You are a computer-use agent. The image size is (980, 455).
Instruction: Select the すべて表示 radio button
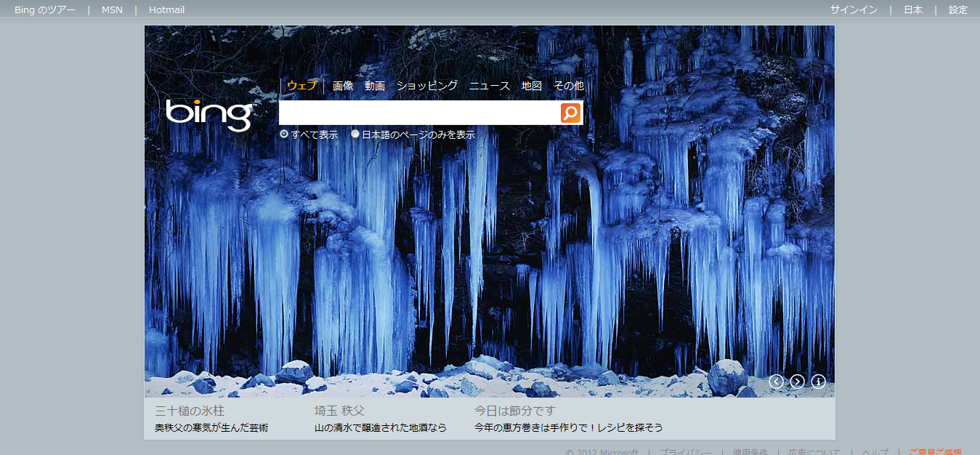tap(284, 134)
